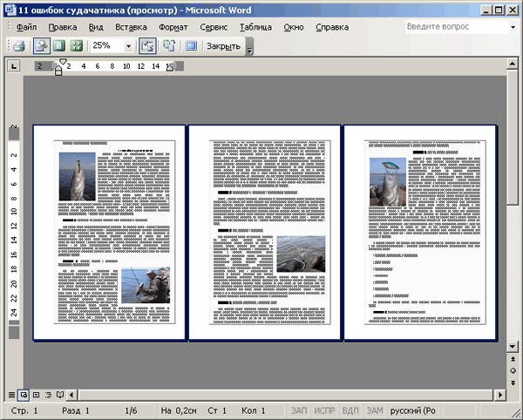Screen dimensions: 523x420
Task: Click the Разд 1 section indicator
Action: coord(76,410)
